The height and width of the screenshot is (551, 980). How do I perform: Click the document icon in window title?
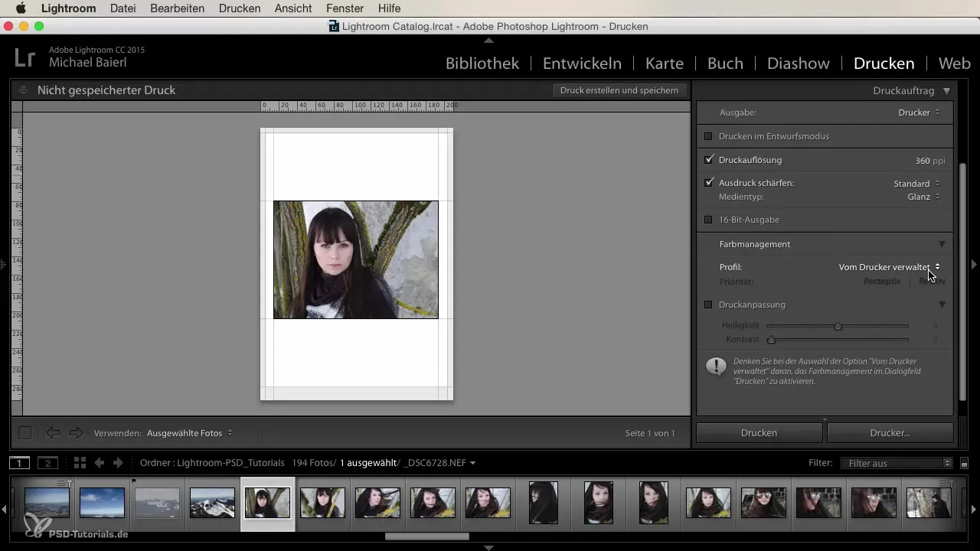click(334, 26)
